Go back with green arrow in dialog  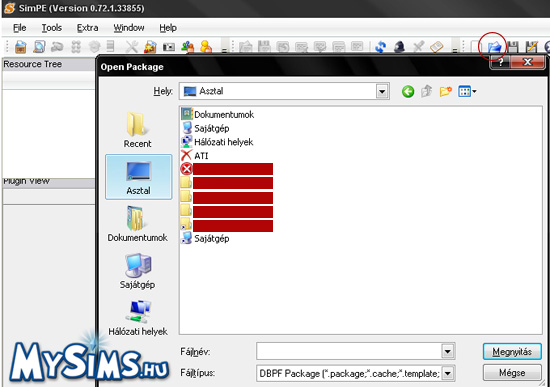click(x=408, y=92)
